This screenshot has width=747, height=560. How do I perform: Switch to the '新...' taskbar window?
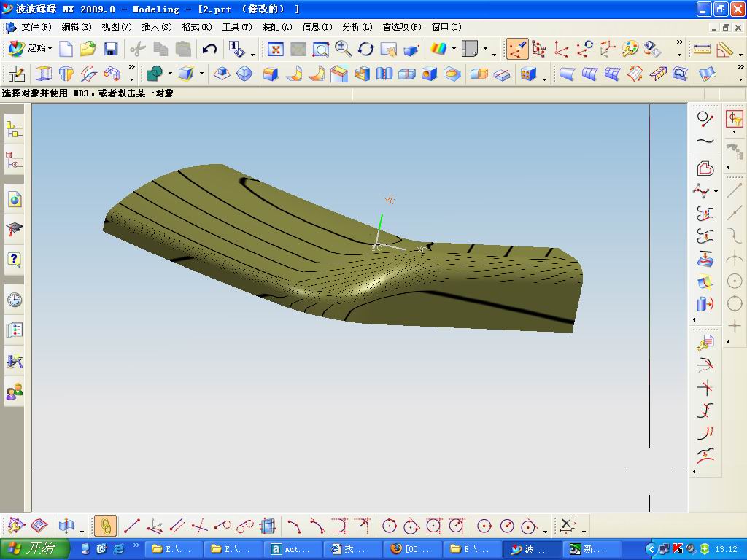coord(592,549)
